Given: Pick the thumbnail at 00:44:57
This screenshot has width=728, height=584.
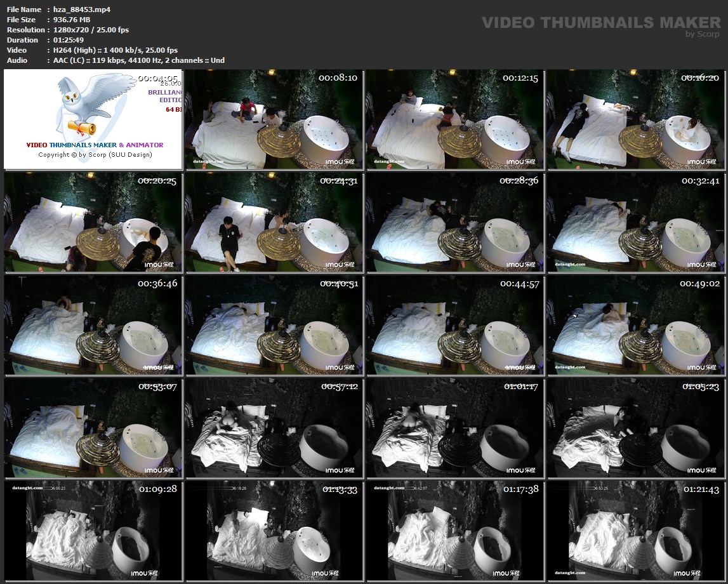Looking at the screenshot, I should [455, 325].
